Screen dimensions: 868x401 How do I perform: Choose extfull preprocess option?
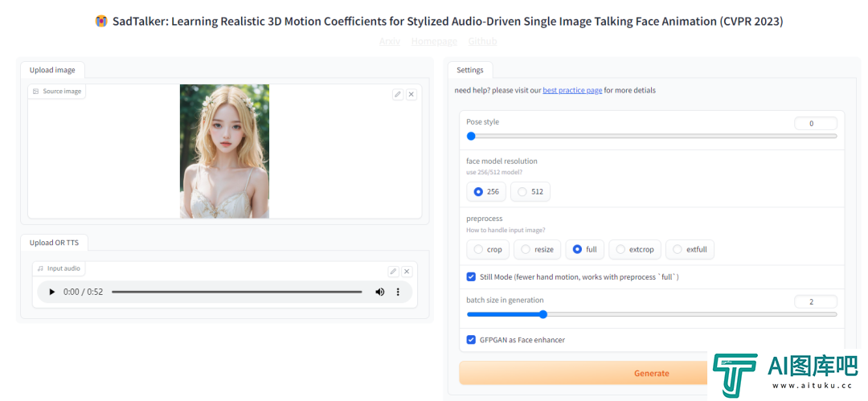pos(690,249)
